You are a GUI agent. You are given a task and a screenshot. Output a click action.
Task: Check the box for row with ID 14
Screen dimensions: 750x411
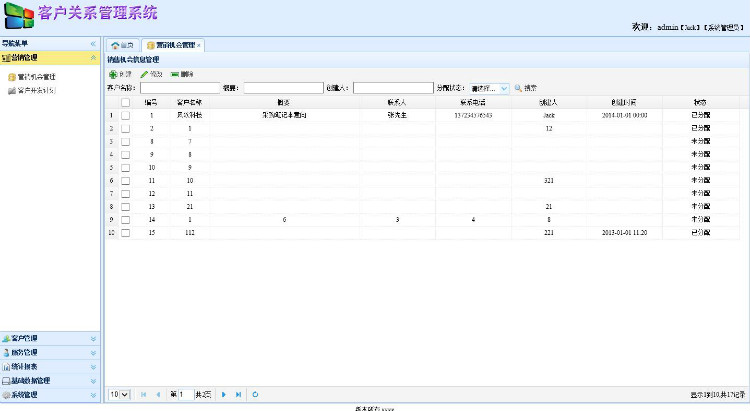[x=125, y=220]
